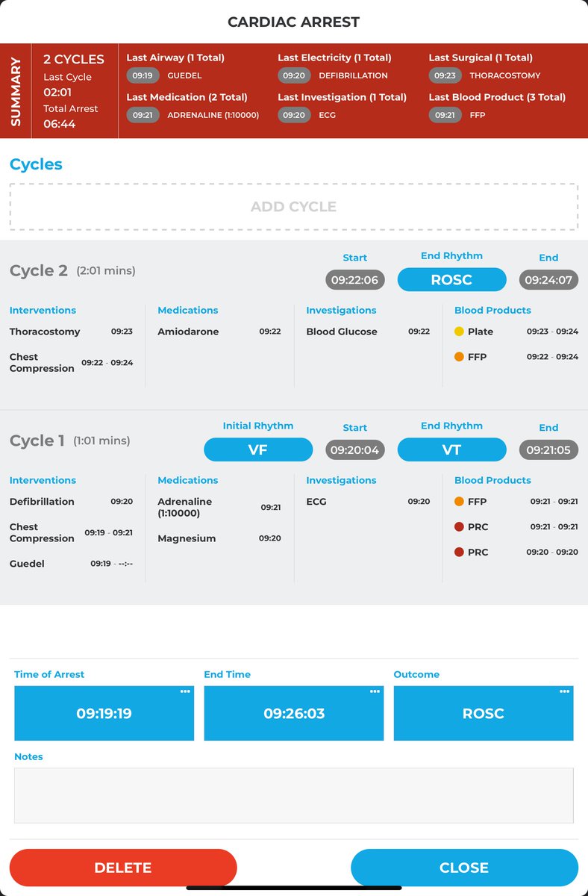Image resolution: width=588 pixels, height=896 pixels.
Task: Tap the 09:20 ECG badge in summary
Action: click(294, 115)
